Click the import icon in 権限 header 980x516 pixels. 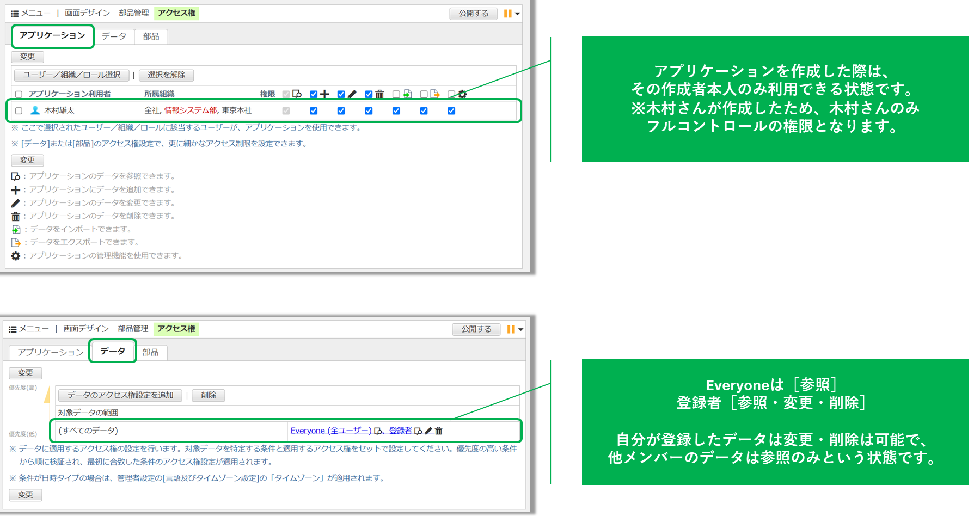click(407, 94)
